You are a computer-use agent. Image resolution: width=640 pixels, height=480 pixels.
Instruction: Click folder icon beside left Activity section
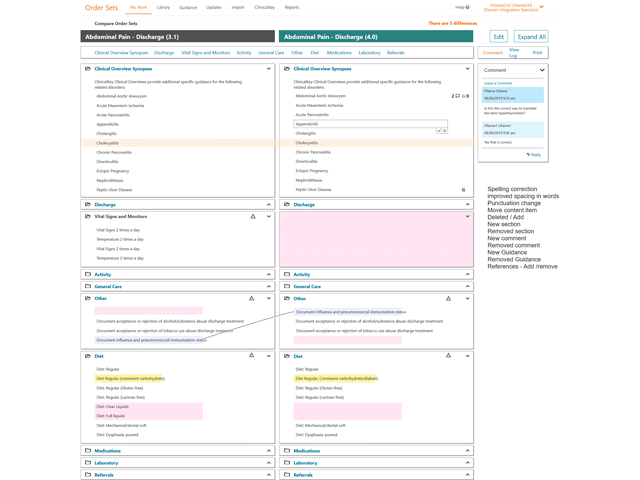pos(88,274)
